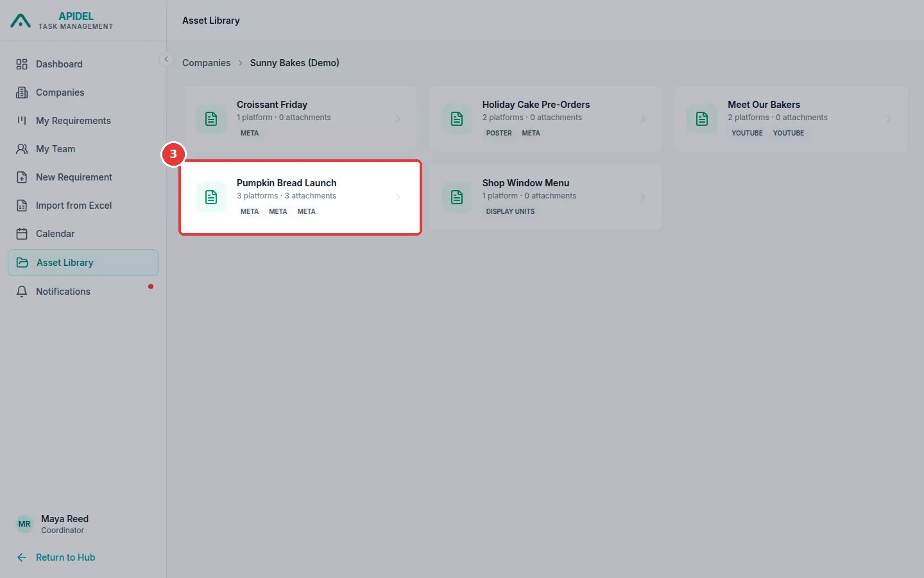Screen dimensions: 924x578
Task: Collapse the sidebar with the chevron button
Action: tap(166, 59)
